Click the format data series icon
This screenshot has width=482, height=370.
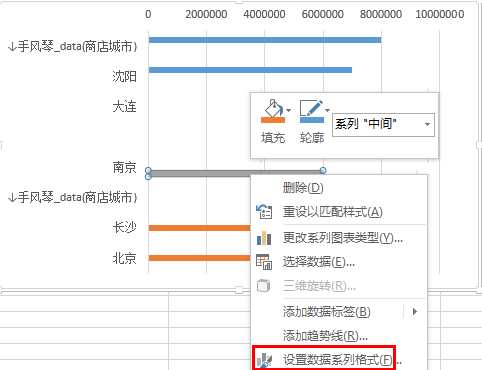[x=264, y=360]
